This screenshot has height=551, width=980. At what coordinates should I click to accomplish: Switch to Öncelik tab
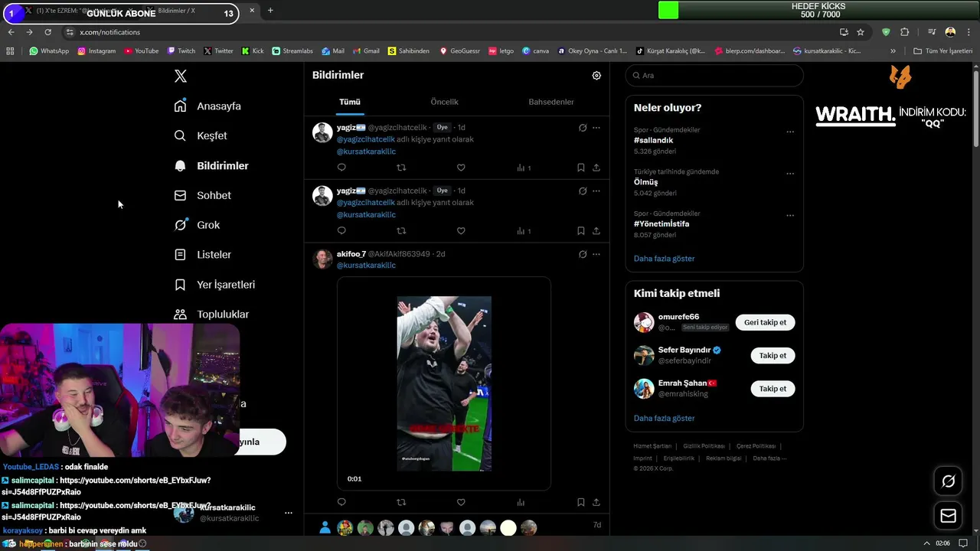[x=444, y=102]
